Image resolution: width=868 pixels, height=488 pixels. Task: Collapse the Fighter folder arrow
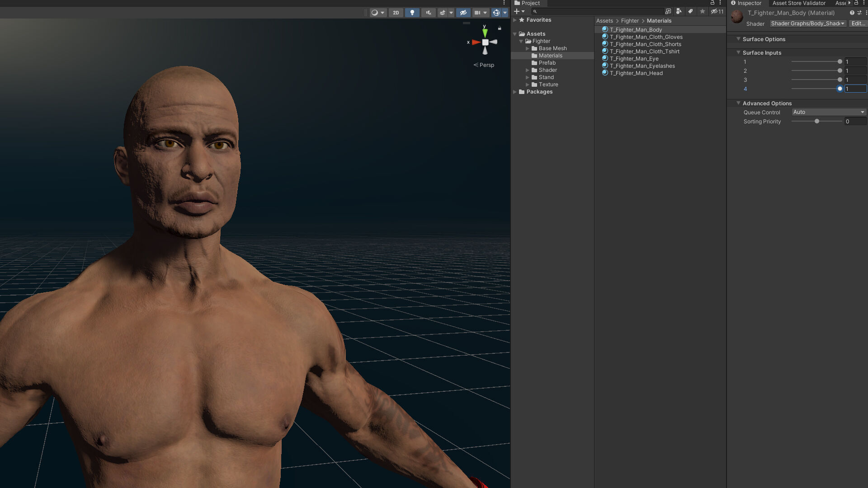(521, 41)
